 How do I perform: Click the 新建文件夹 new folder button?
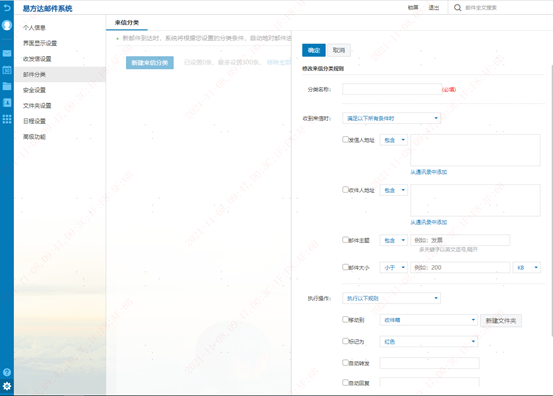501,321
